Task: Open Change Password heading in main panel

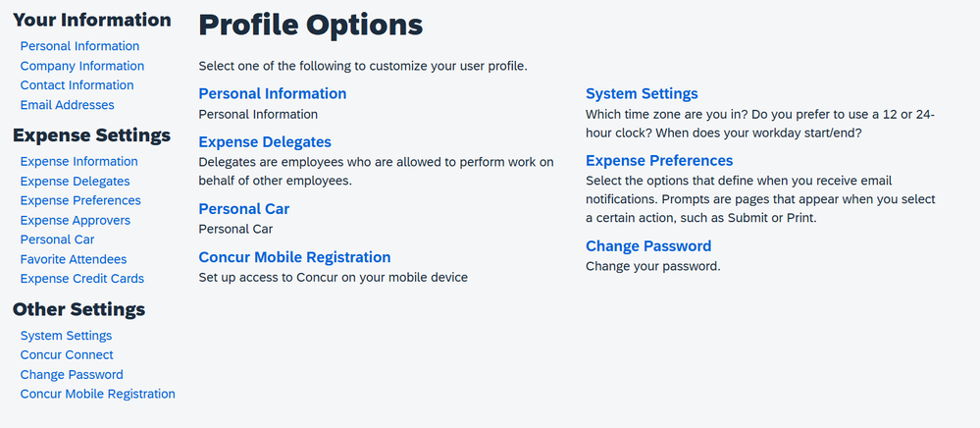Action: click(648, 246)
